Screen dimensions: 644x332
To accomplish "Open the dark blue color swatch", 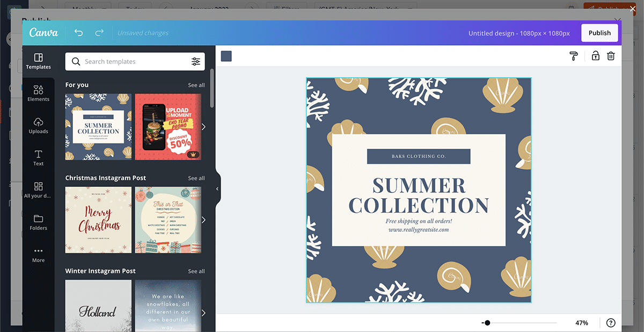I will click(x=226, y=56).
